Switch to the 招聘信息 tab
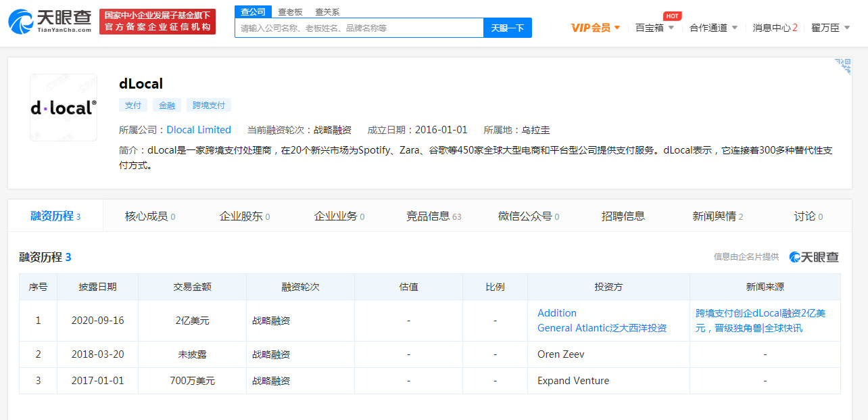868x420 pixels. click(623, 216)
